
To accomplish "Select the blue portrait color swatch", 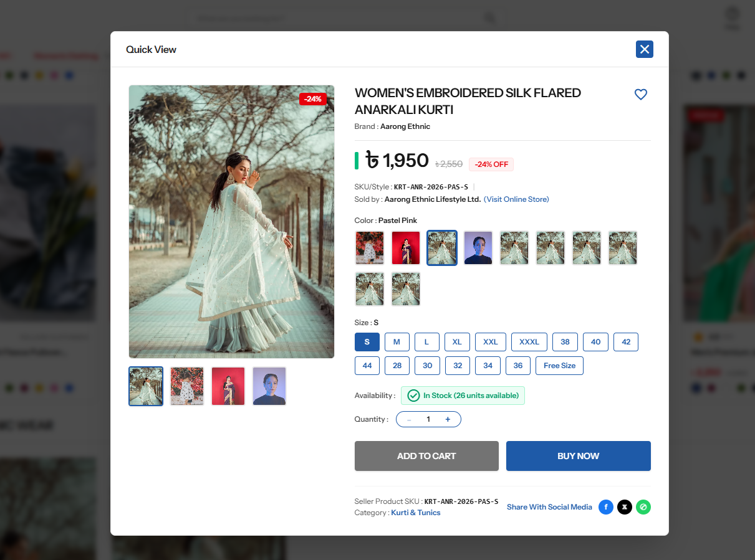I will [x=478, y=248].
